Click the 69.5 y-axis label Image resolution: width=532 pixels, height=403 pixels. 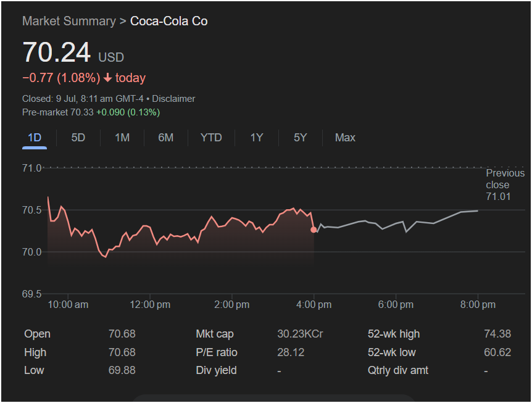point(31,294)
